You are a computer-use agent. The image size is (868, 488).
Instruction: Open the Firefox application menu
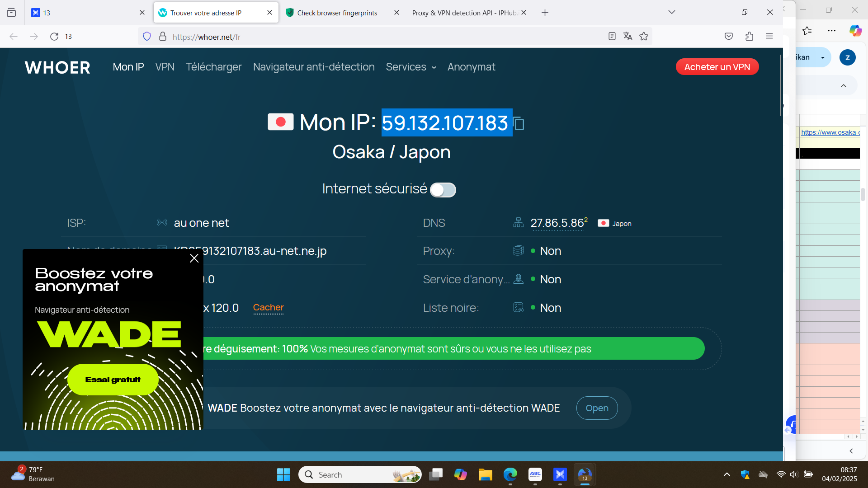click(769, 37)
